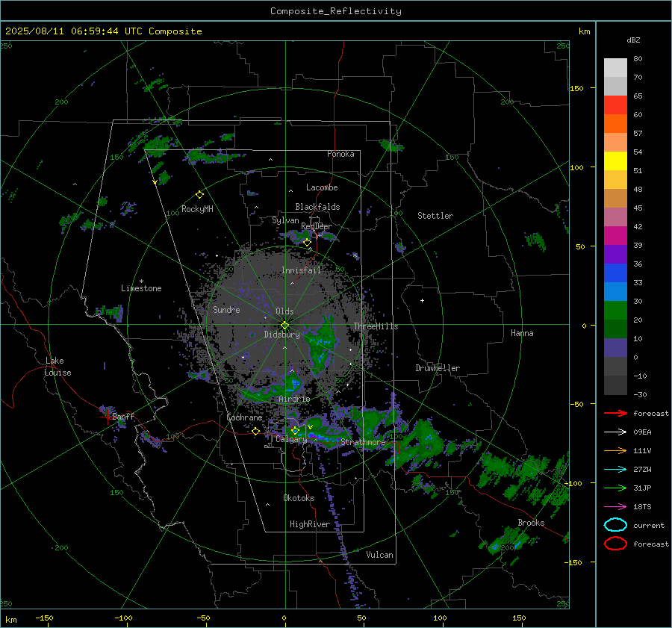The image size is (672, 628).
Task: Click the Lacombe label
Action: tap(322, 187)
